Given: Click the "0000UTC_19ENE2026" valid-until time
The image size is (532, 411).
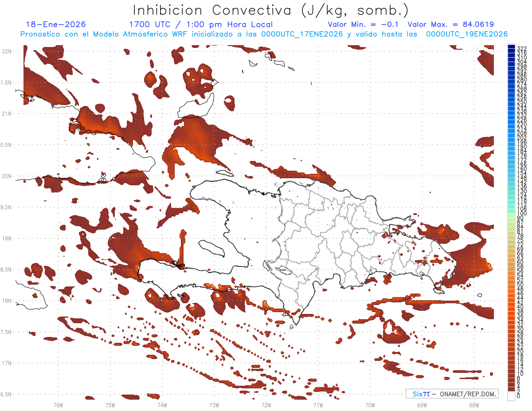Looking at the screenshot, I should point(466,34).
